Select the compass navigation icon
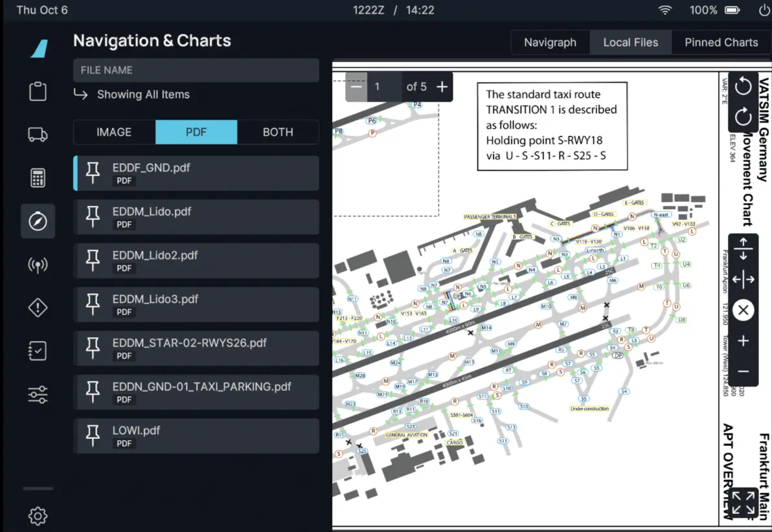This screenshot has height=532, width=772. [38, 221]
